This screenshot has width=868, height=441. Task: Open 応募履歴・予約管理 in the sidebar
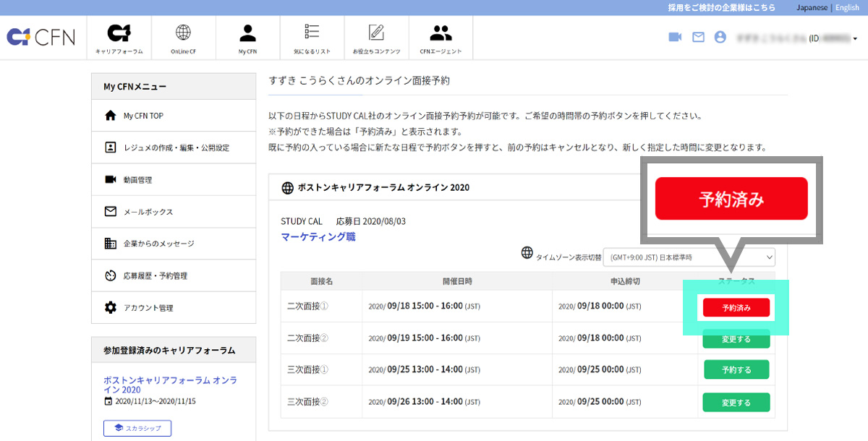(x=174, y=275)
